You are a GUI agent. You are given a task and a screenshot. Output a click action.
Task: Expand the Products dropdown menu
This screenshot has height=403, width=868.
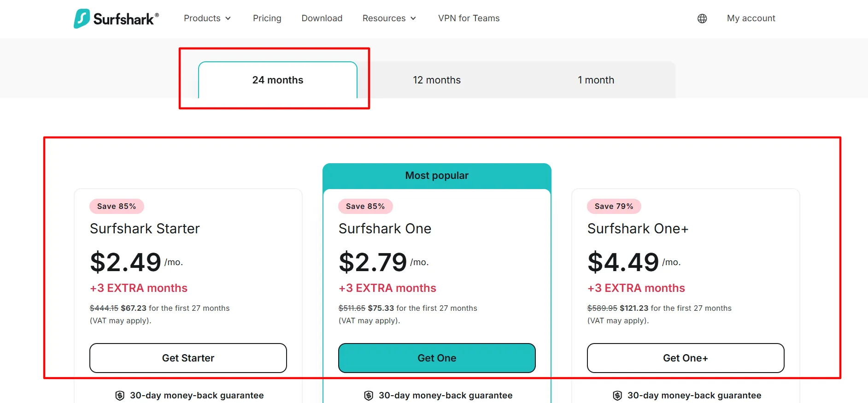tap(207, 18)
